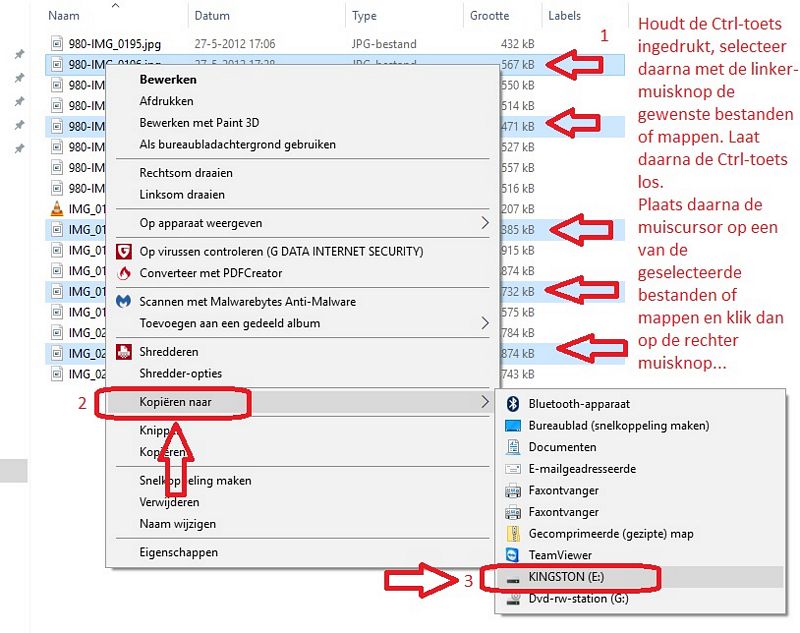Screen dimensions: 800x633
Task: Click the Labels column header
Action: point(564,16)
